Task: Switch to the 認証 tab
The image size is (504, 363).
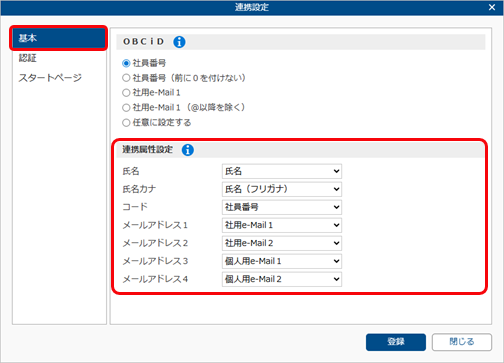Action: click(x=59, y=58)
